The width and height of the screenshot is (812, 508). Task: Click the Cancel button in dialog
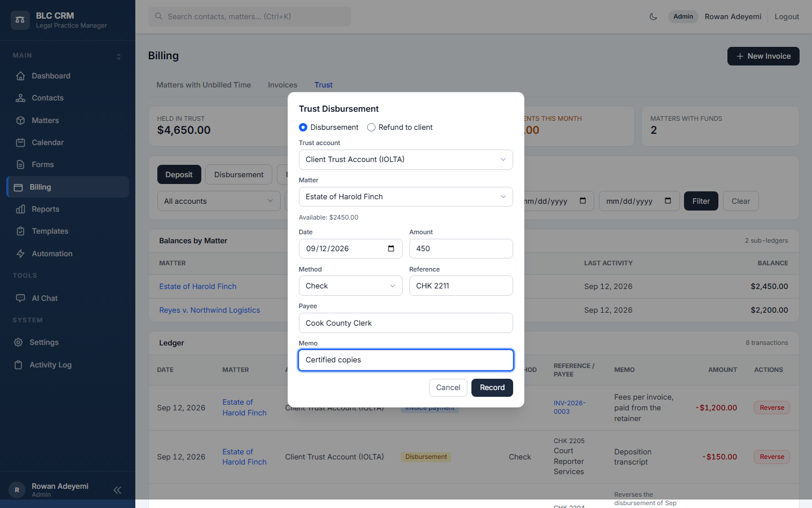pos(448,388)
